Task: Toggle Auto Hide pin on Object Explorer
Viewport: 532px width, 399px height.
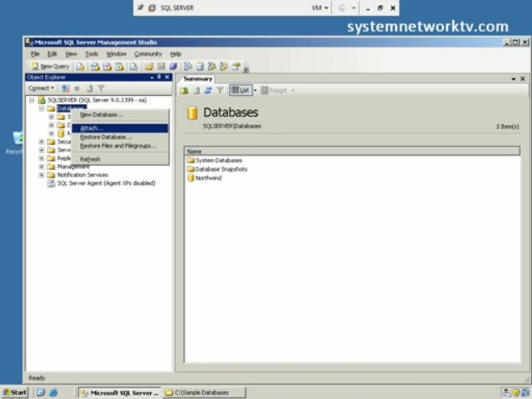Action: coord(159,78)
